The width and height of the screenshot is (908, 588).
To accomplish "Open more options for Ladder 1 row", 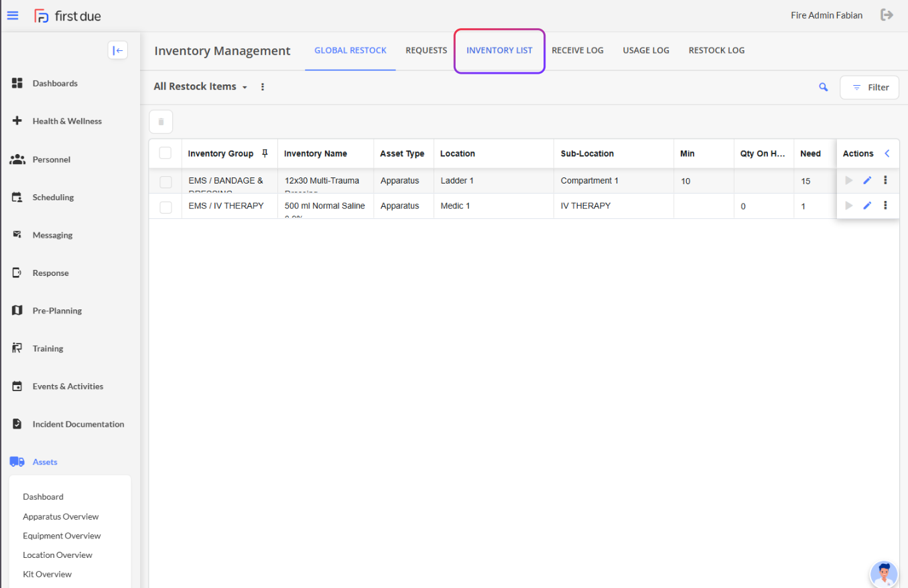I will point(886,180).
